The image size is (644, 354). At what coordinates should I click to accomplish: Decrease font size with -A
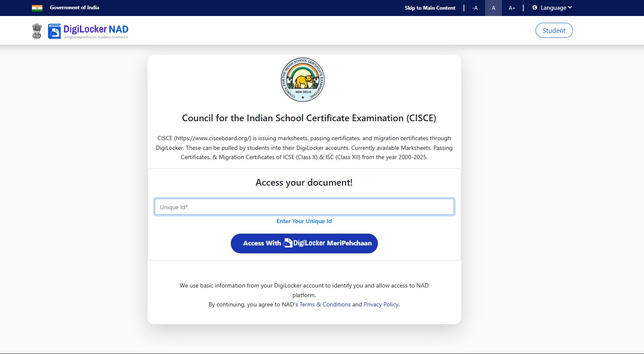475,8
